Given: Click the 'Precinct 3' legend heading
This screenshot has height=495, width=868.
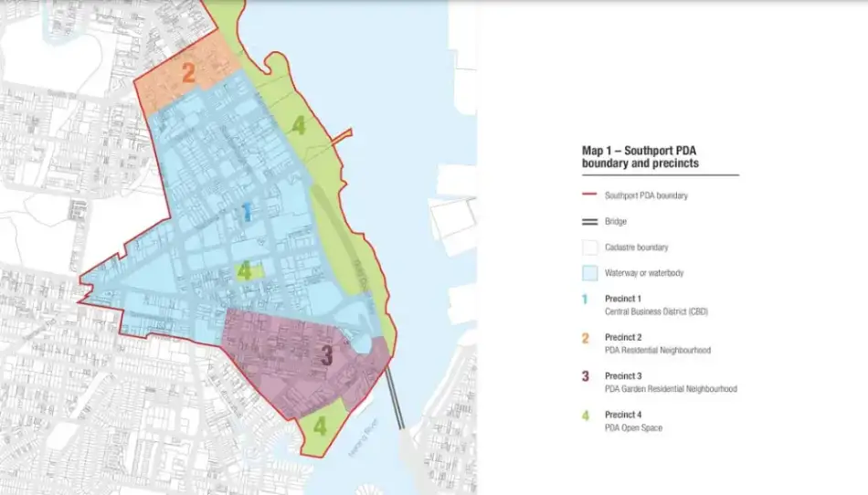Looking at the screenshot, I should click(x=623, y=376).
